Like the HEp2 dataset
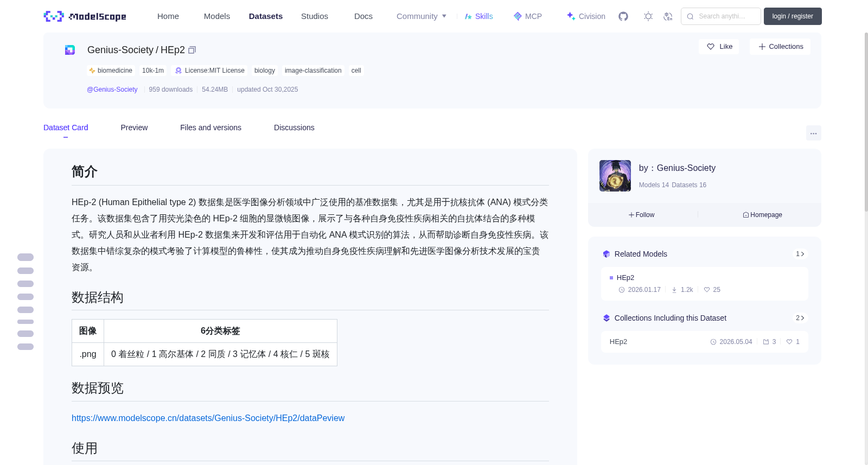 719,47
